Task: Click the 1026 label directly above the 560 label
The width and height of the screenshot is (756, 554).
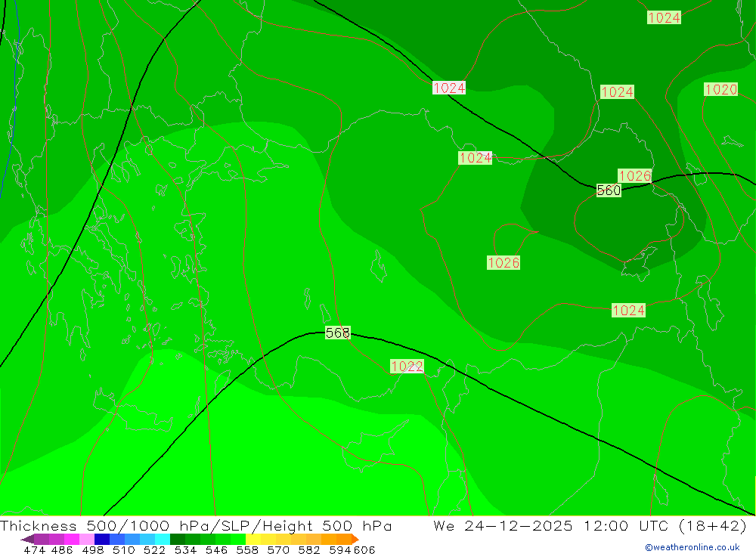Action: tap(635, 175)
